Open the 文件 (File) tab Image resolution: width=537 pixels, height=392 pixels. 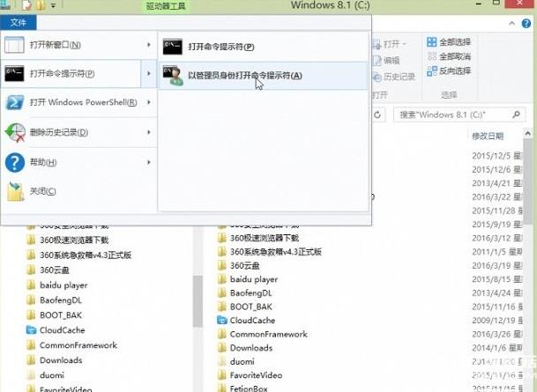[12, 21]
